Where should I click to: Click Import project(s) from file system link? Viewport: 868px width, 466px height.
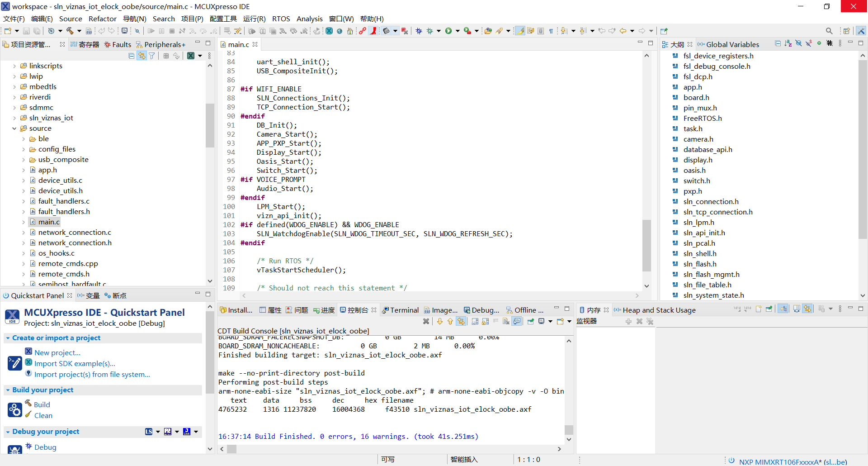(92, 375)
